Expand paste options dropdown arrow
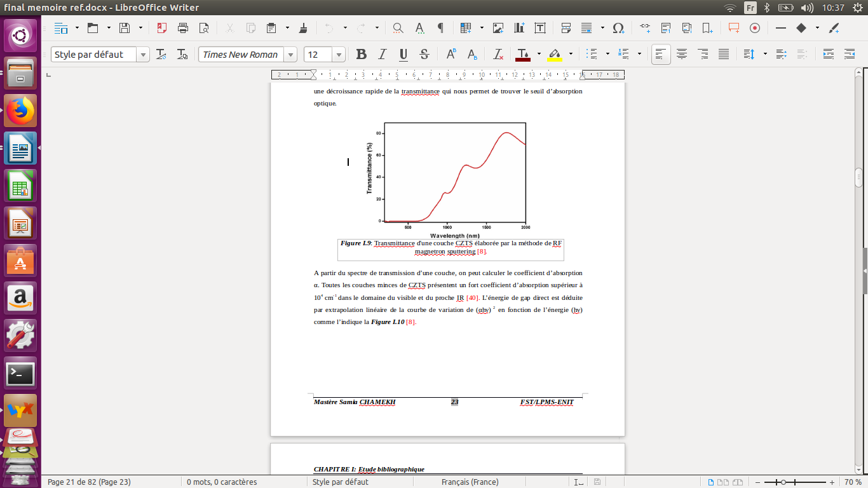The width and height of the screenshot is (868, 488). coord(287,28)
